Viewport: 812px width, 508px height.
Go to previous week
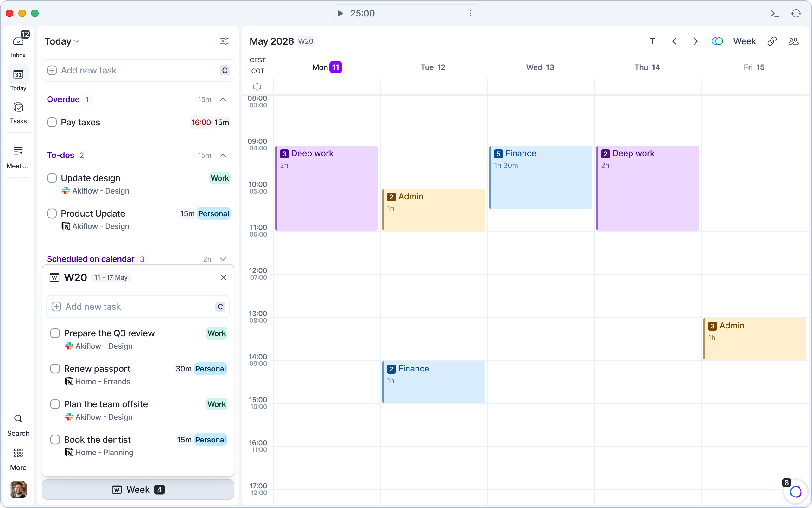coord(674,41)
